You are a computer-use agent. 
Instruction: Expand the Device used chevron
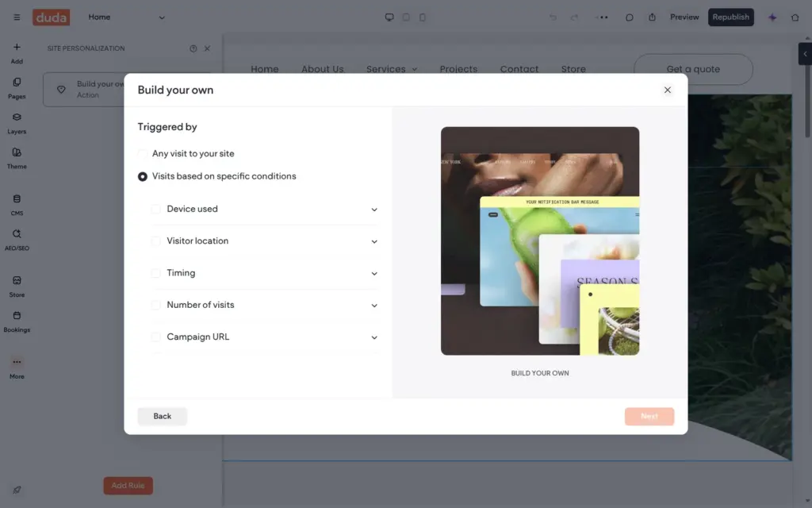pos(374,210)
